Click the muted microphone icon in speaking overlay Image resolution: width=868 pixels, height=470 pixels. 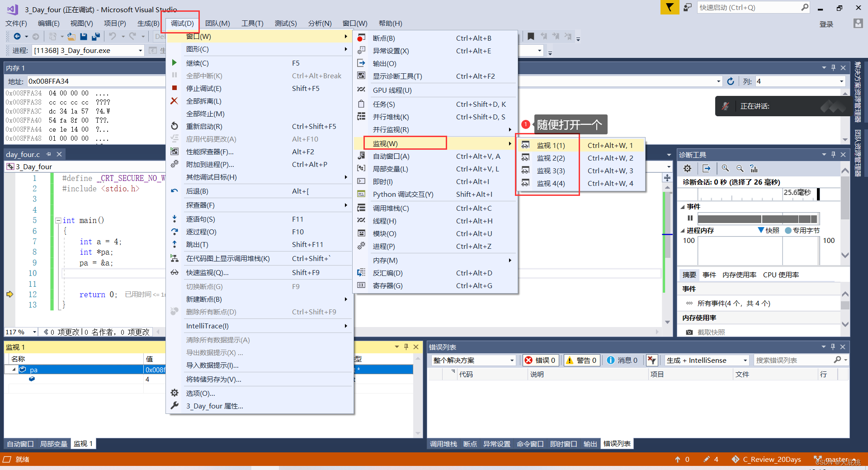[725, 106]
